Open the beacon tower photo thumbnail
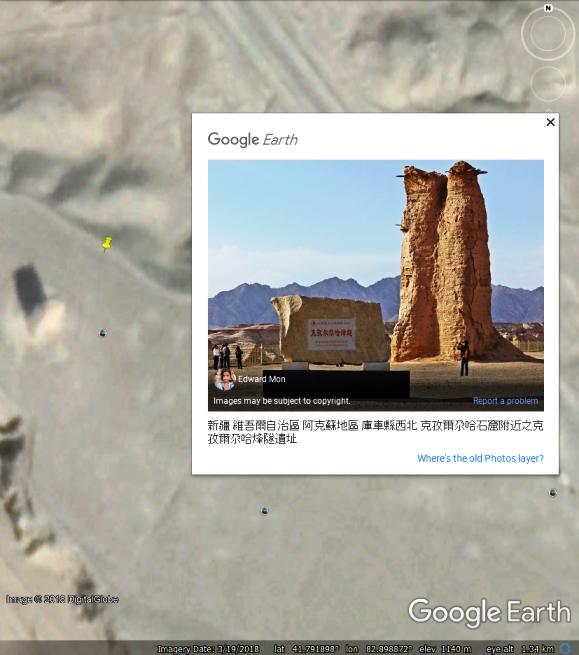Screen dimensions: 579x655 [376, 285]
